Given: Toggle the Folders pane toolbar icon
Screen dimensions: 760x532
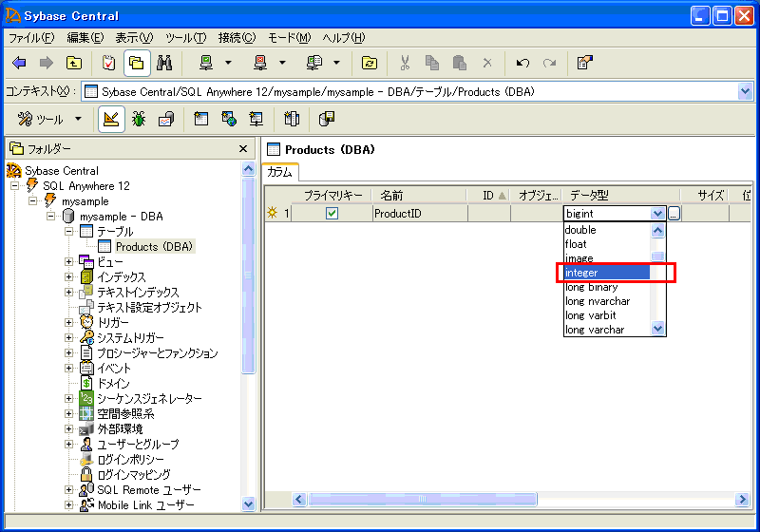Looking at the screenshot, I should [137, 63].
